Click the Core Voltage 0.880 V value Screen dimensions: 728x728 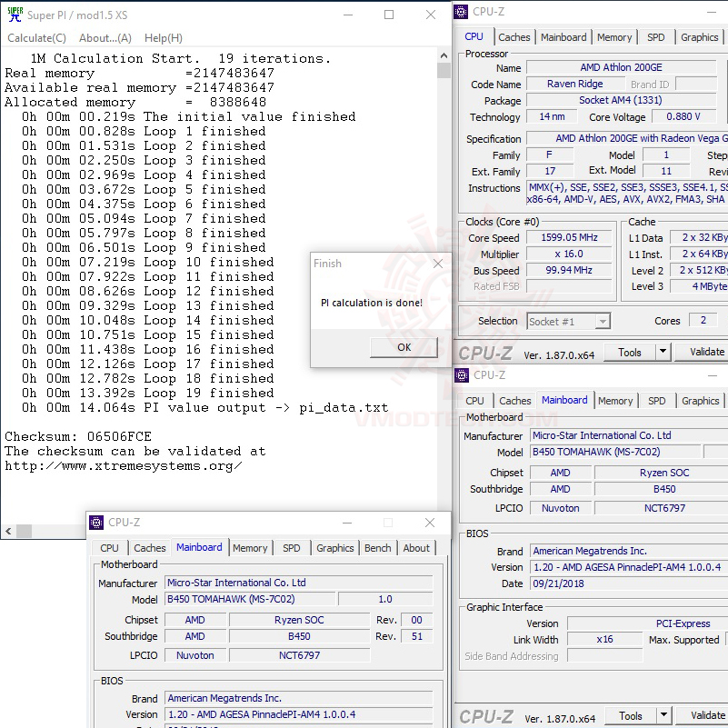(683, 116)
